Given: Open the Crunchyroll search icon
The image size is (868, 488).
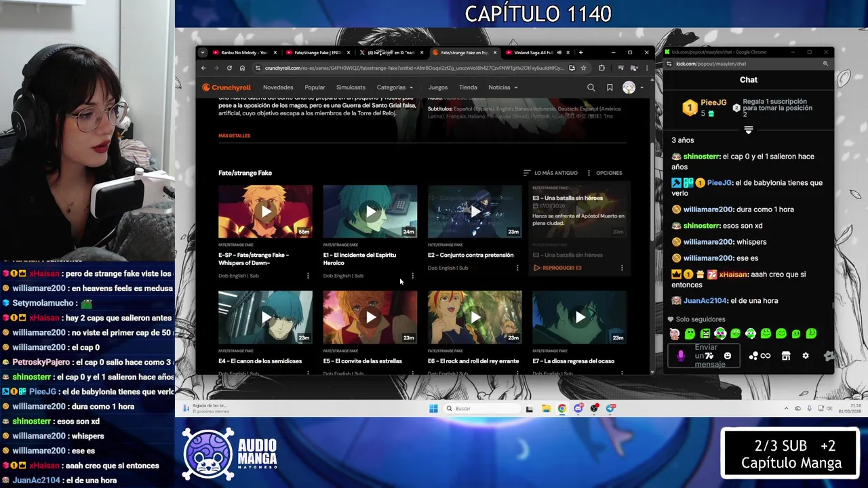Looking at the screenshot, I should 591,87.
